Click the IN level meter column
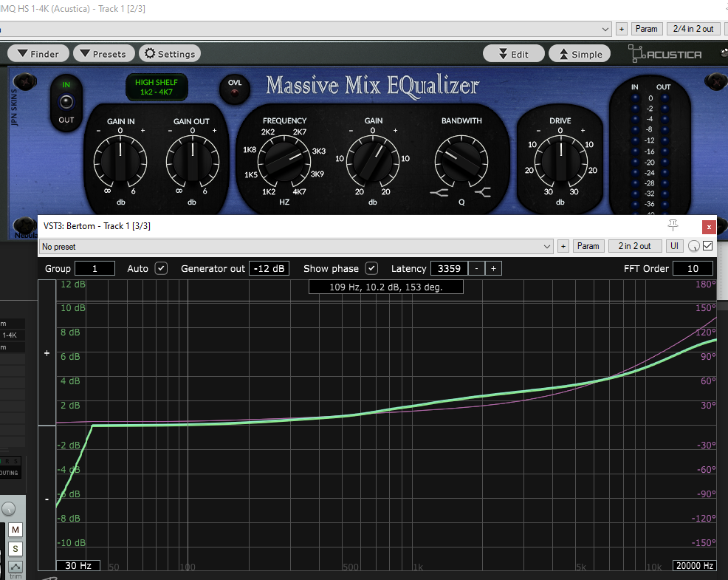The height and width of the screenshot is (580, 728). pyautogui.click(x=635, y=151)
